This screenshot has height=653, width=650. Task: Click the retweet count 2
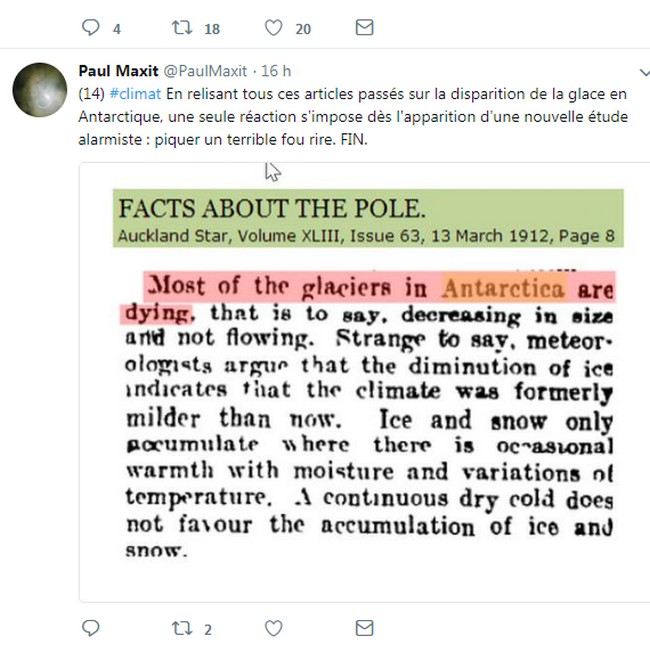(x=208, y=629)
